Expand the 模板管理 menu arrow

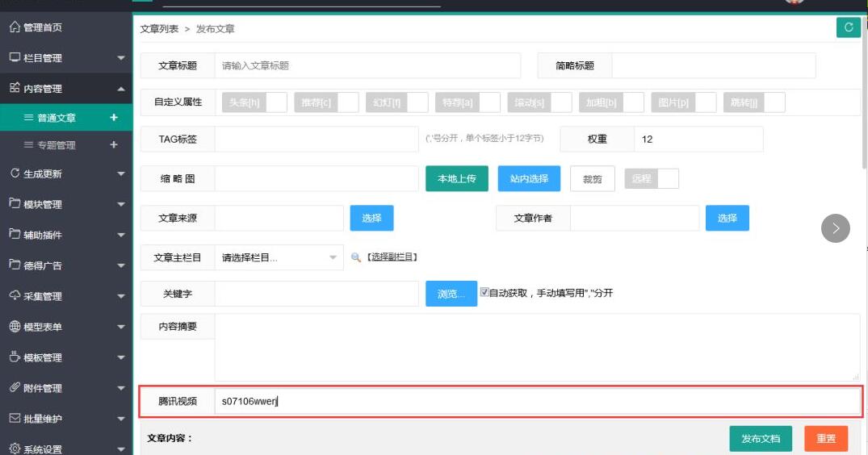click(x=120, y=357)
